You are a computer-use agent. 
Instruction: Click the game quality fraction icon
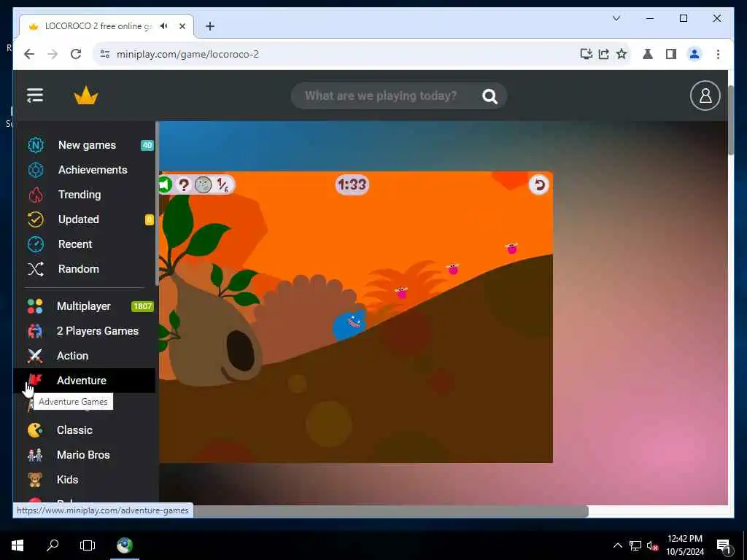click(x=222, y=184)
